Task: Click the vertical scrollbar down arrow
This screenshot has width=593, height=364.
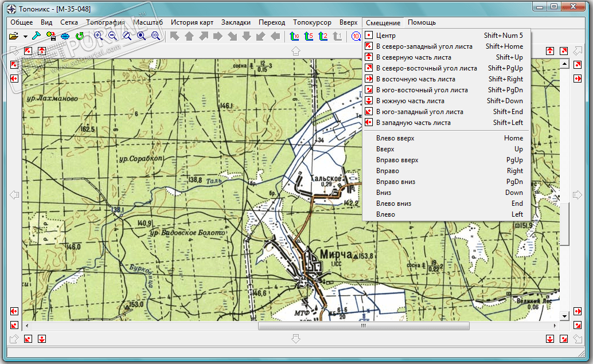Action: coord(564,316)
